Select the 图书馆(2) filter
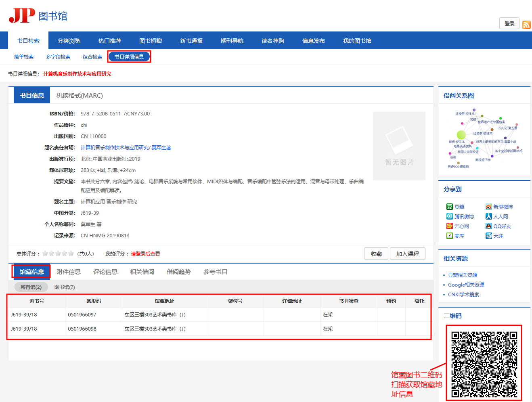The image size is (532, 402). (x=65, y=287)
